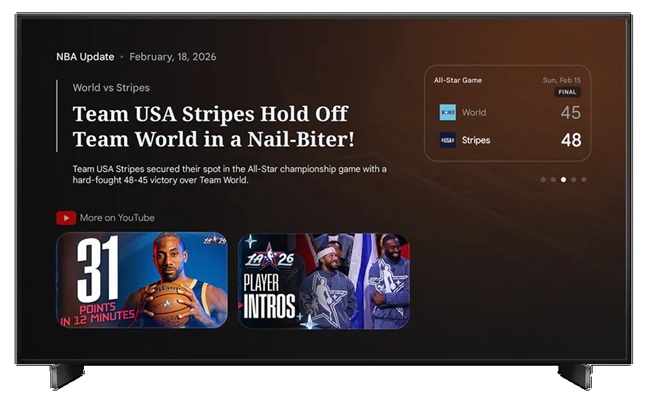
Task: Click the More on YouTube link
Action: (117, 217)
